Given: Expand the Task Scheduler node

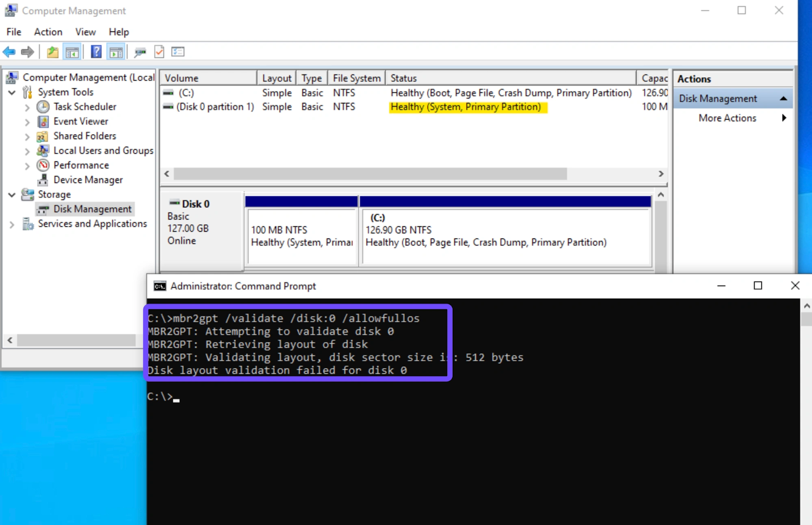Looking at the screenshot, I should coord(27,107).
